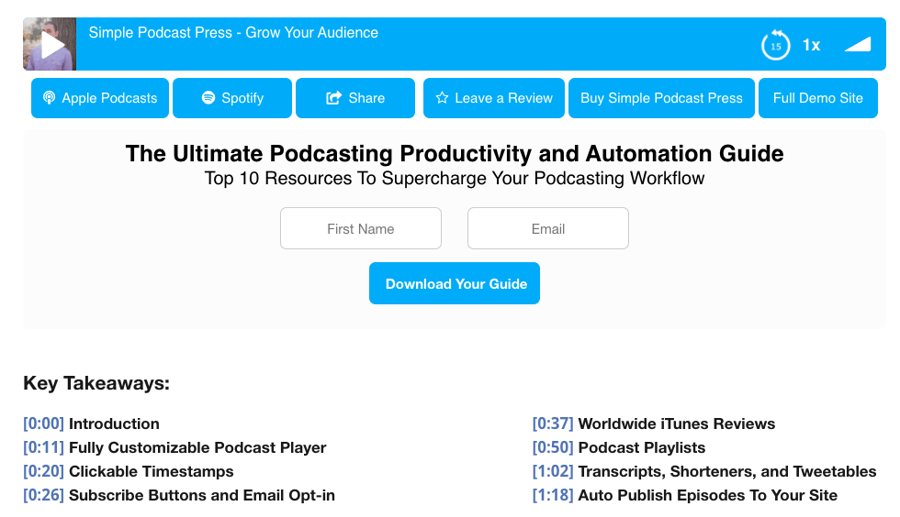Screen dimensions: 900x517
Task: Change the 1x playback speed
Action: (x=811, y=45)
